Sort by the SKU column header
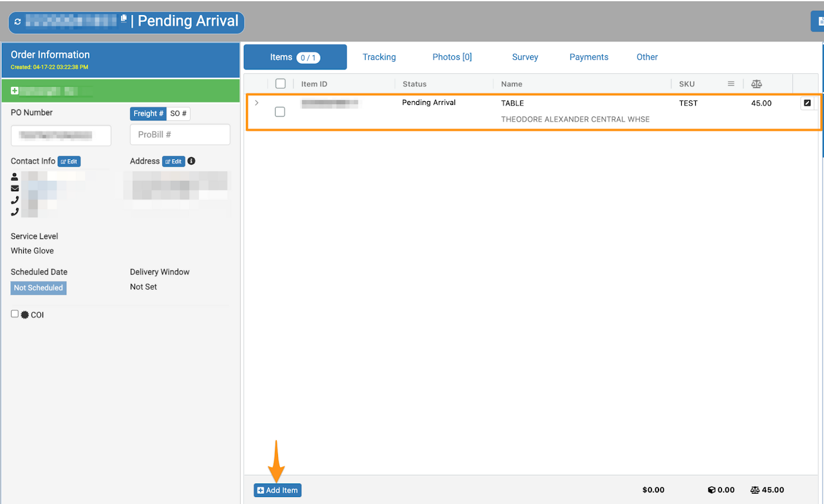The width and height of the screenshot is (824, 504). pyautogui.click(x=687, y=84)
